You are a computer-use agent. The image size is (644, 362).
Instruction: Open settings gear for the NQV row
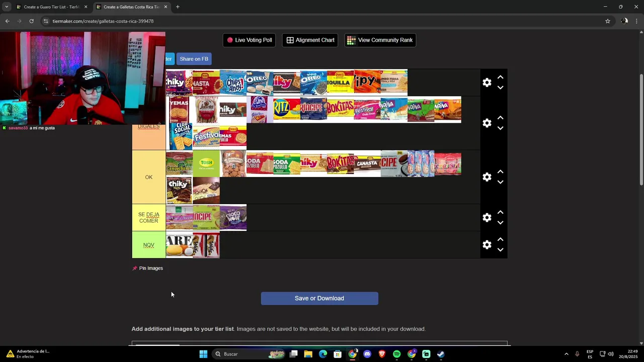(487, 245)
